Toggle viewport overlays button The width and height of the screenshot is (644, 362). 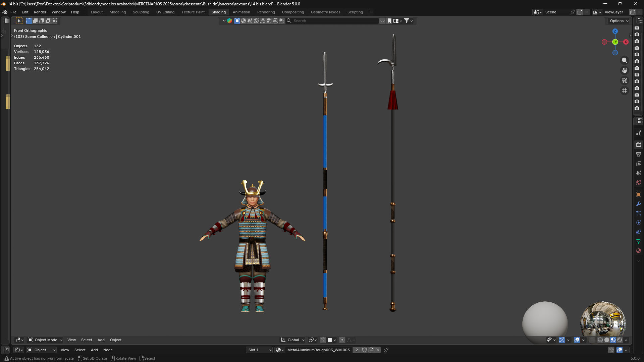tap(577, 340)
